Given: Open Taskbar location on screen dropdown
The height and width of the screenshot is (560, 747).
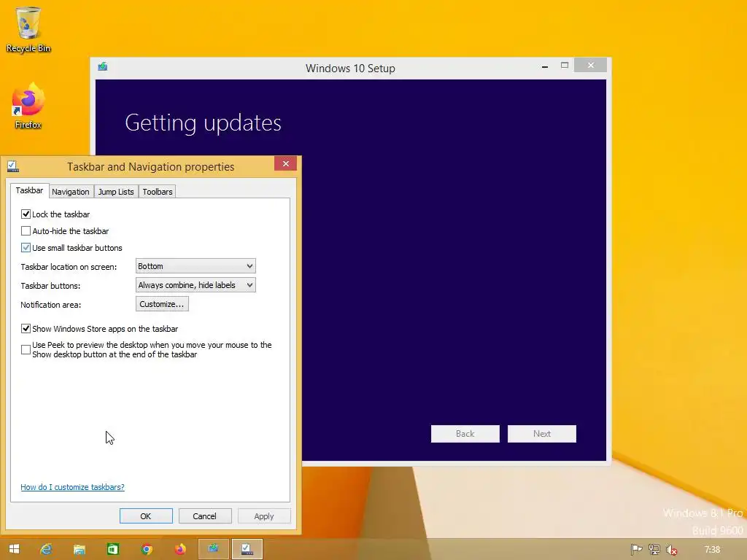Looking at the screenshot, I should (x=196, y=266).
